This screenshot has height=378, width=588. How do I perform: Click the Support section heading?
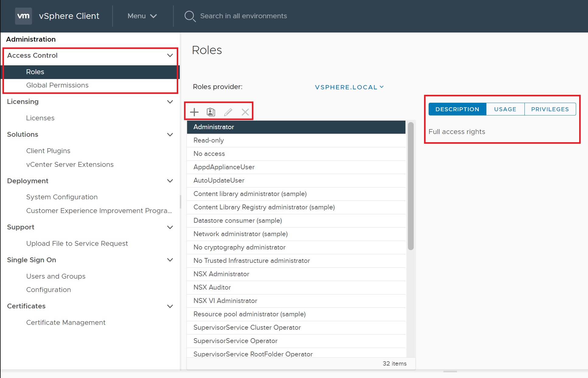coord(21,227)
